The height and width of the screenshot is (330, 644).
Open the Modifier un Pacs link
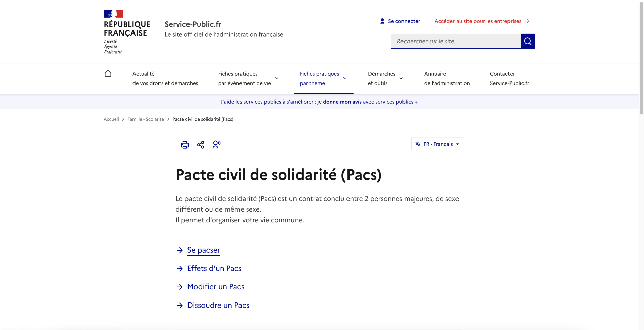click(x=216, y=287)
